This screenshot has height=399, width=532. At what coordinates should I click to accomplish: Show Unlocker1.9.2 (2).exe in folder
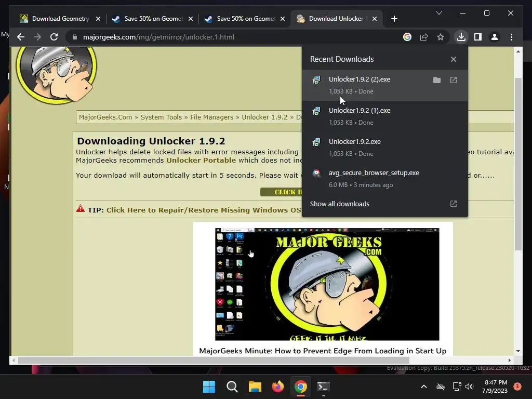click(436, 80)
